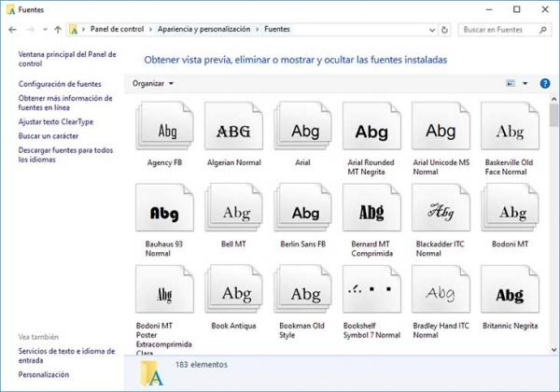The image size is (560, 392).
Task: Click the fonts folder icon in address bar
Action: point(73,30)
